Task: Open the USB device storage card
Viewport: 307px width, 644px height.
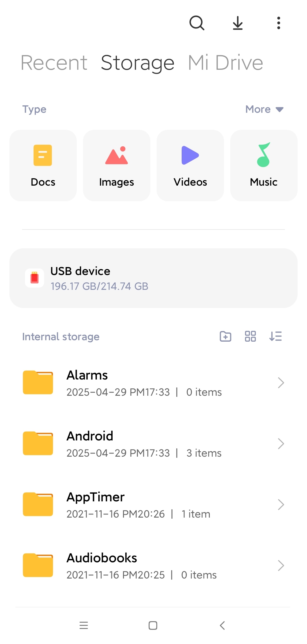Action: [x=153, y=278]
